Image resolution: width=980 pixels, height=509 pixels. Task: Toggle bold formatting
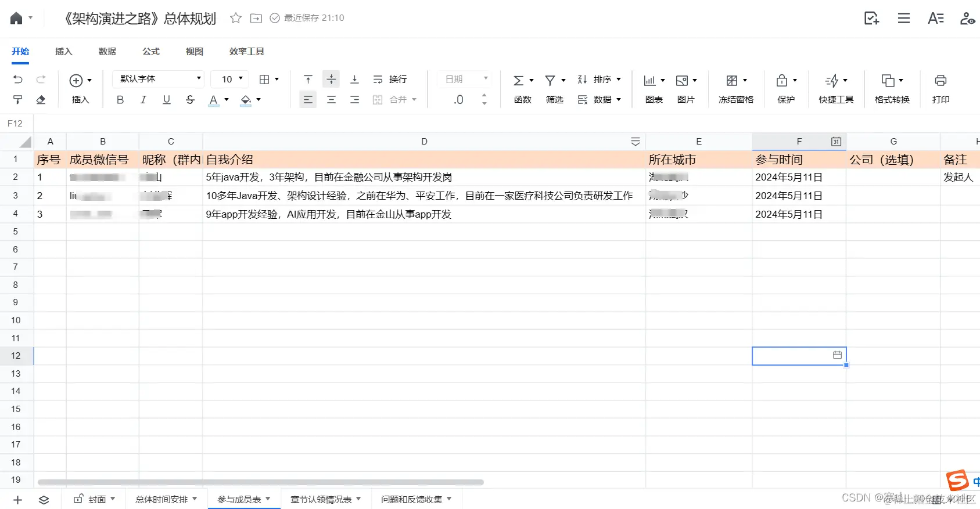click(120, 100)
